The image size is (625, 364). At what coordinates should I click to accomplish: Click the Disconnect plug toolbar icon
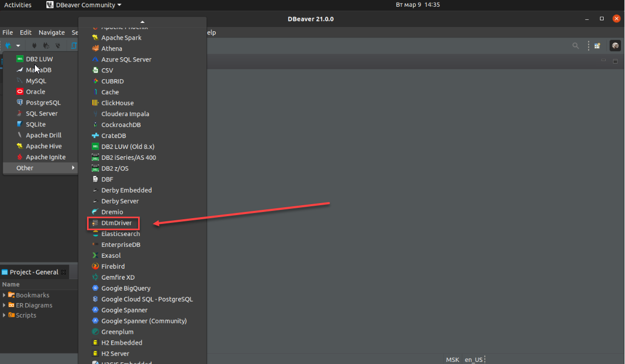coord(58,46)
